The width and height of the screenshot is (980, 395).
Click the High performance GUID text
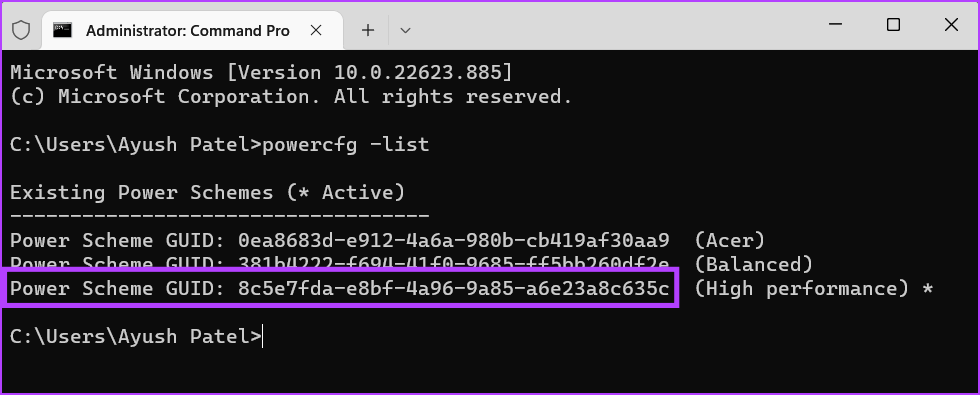(454, 289)
